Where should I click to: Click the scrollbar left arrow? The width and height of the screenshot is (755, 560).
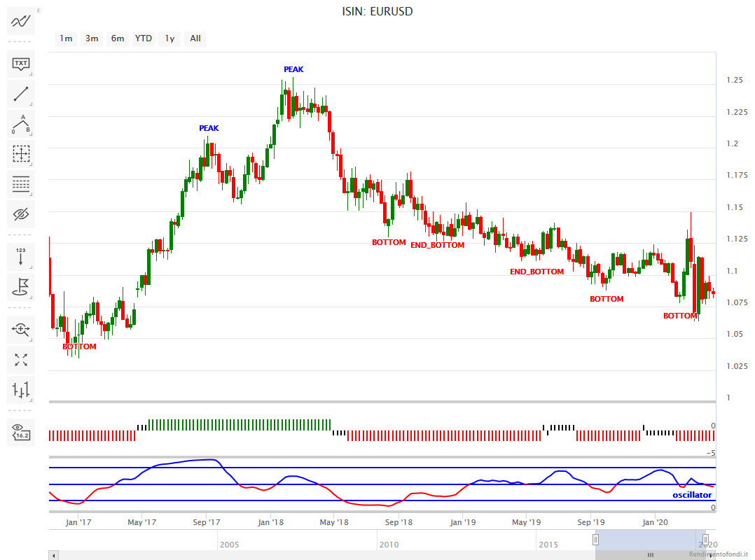coord(53,555)
